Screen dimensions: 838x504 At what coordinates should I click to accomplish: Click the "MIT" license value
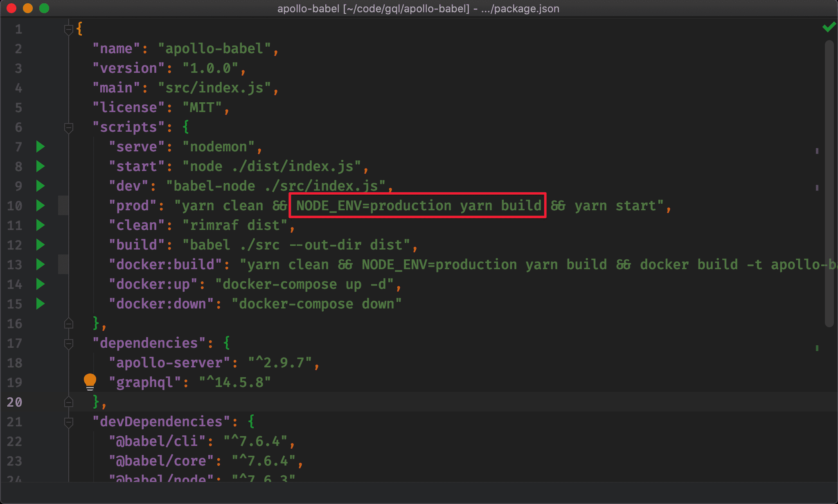pyautogui.click(x=202, y=108)
